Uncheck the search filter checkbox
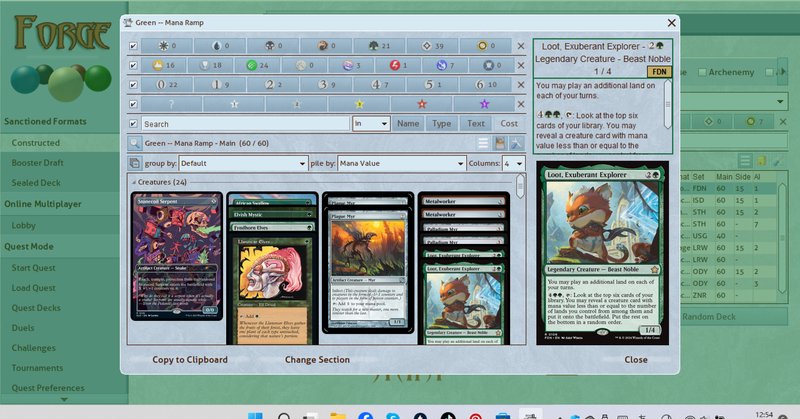Viewport: 800px width, 419px height. (133, 124)
